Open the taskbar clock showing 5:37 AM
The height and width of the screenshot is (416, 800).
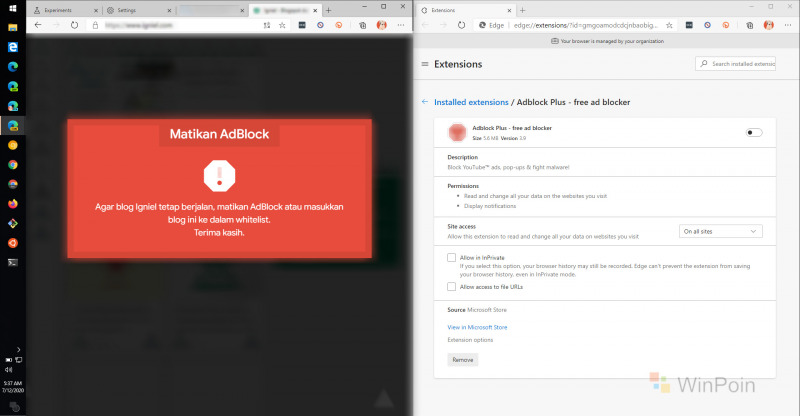[x=13, y=386]
